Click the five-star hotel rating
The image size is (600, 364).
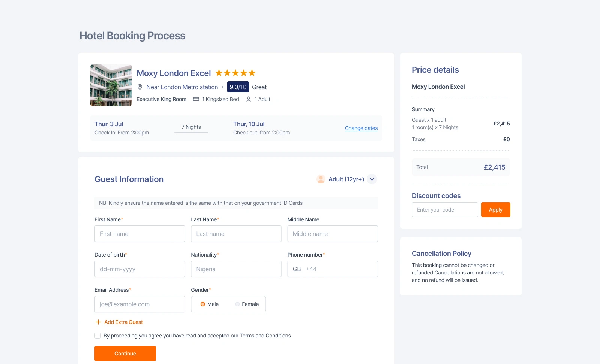[x=235, y=73]
